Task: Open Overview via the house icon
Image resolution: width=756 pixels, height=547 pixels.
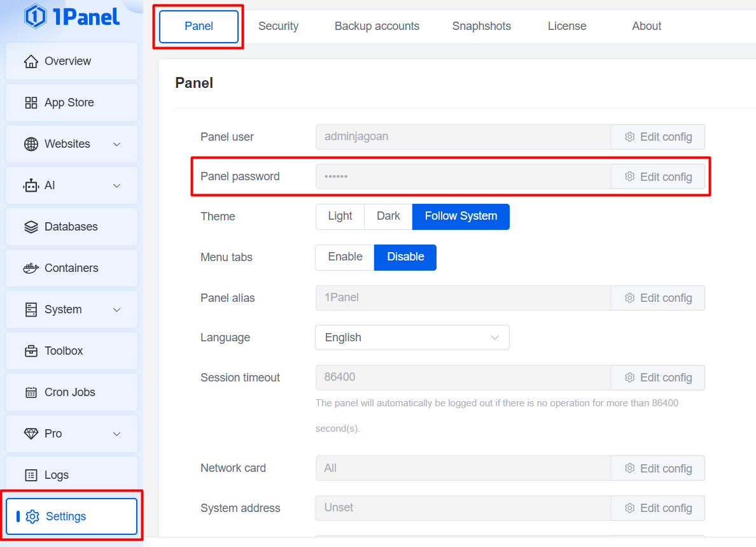Action: [x=31, y=61]
